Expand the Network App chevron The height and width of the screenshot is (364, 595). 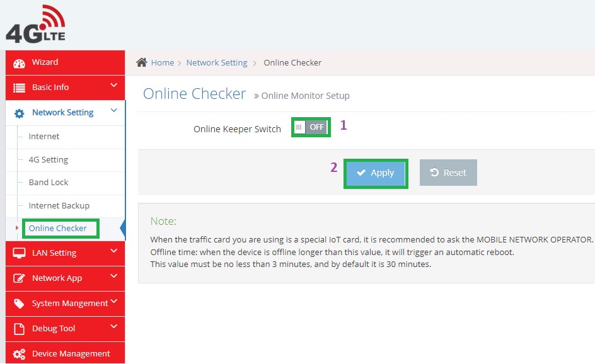pyautogui.click(x=113, y=276)
